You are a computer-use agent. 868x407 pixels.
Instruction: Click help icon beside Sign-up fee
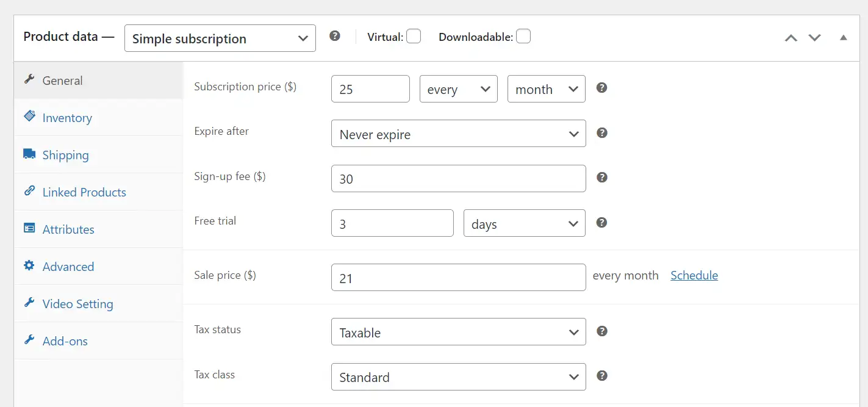[x=601, y=178]
